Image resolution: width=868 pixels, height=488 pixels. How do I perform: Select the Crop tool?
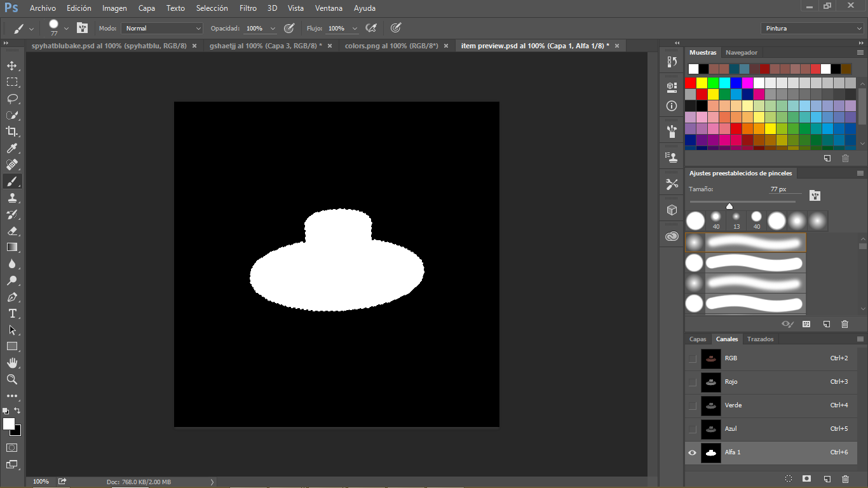click(x=11, y=132)
